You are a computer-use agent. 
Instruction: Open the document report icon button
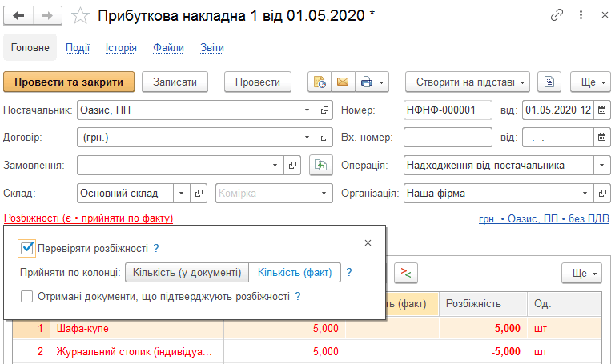point(549,82)
